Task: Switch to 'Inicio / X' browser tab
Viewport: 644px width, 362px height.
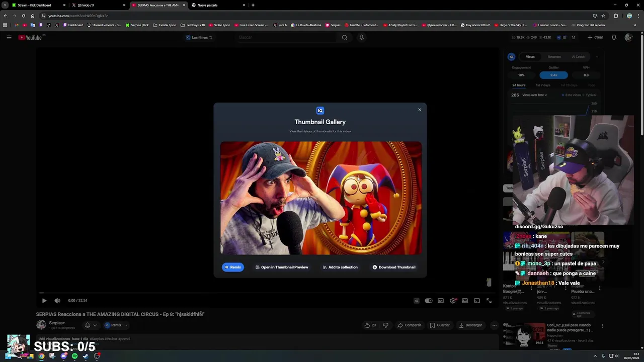Action: (98, 5)
